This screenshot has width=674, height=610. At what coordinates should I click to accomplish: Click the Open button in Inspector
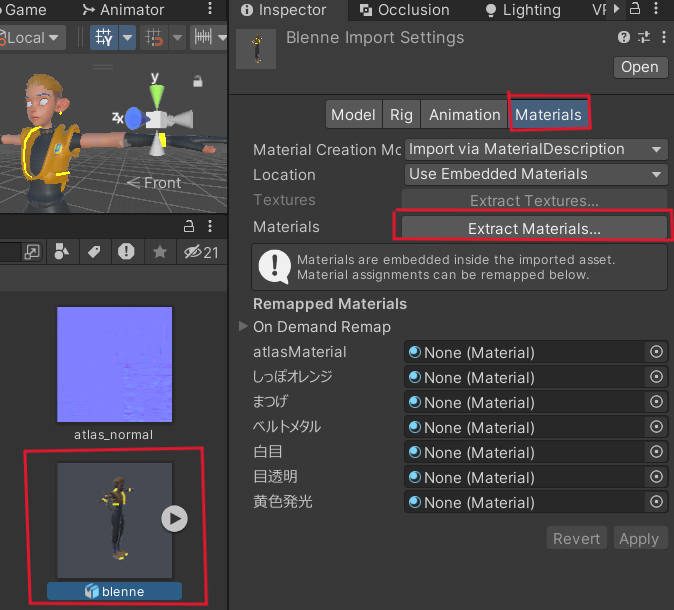tap(639, 67)
